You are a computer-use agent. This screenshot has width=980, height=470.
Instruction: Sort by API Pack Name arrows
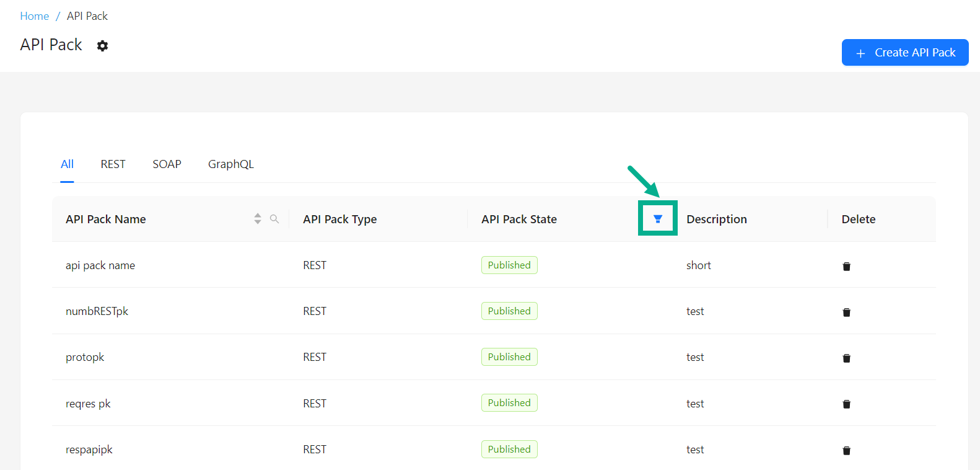pos(258,219)
